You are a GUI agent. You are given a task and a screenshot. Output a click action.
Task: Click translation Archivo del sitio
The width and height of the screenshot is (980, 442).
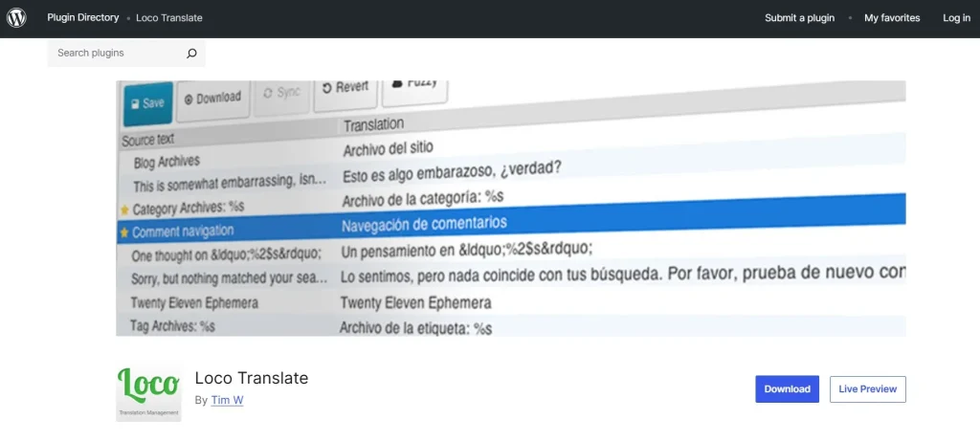(389, 149)
